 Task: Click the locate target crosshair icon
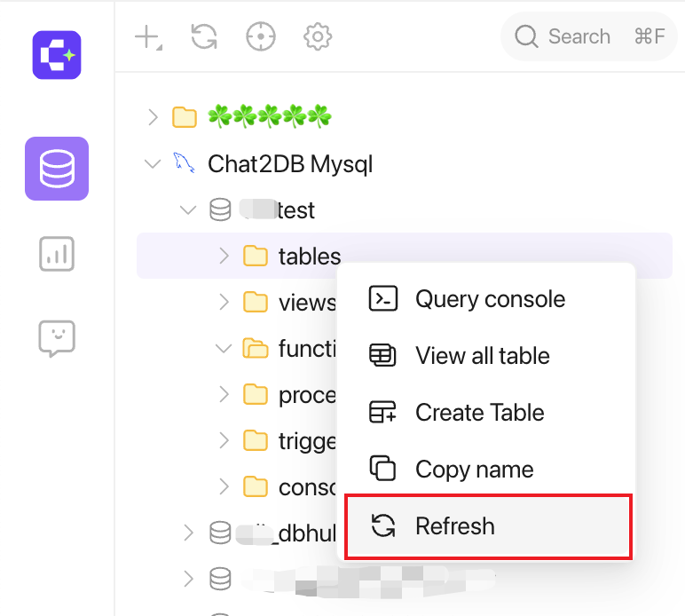(x=261, y=36)
